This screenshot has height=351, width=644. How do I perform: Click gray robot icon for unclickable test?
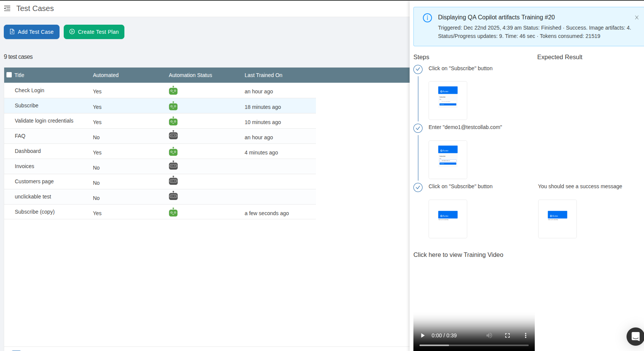point(173,196)
